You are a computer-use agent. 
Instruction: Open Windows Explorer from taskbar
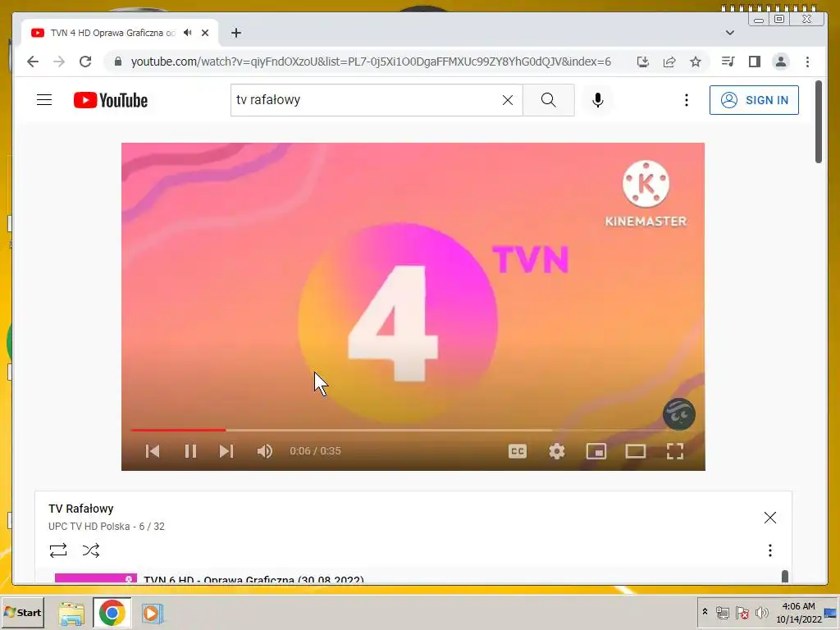point(71,613)
